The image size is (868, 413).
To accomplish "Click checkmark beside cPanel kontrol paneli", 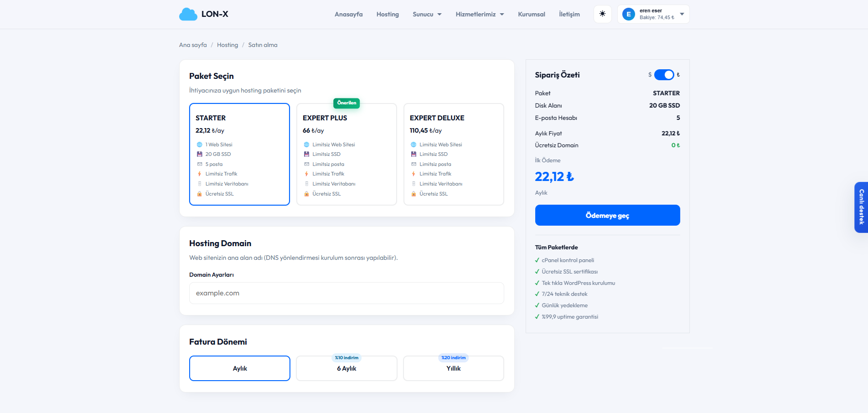I will [x=537, y=260].
